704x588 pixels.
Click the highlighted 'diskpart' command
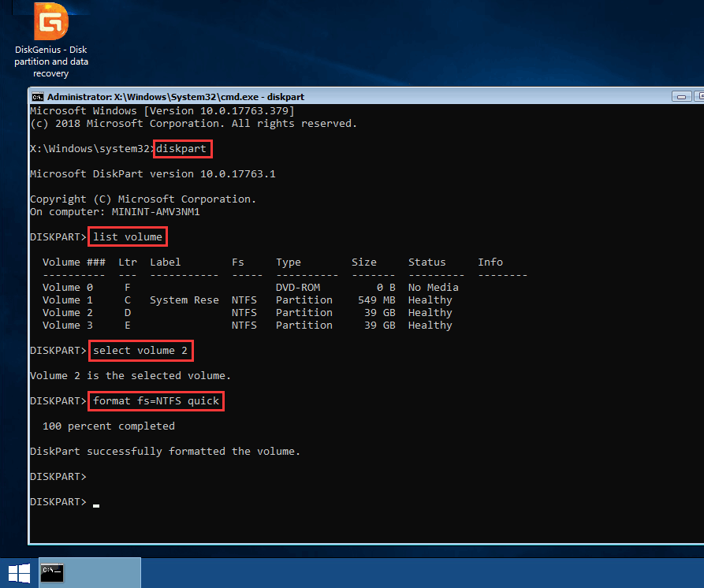coord(183,149)
